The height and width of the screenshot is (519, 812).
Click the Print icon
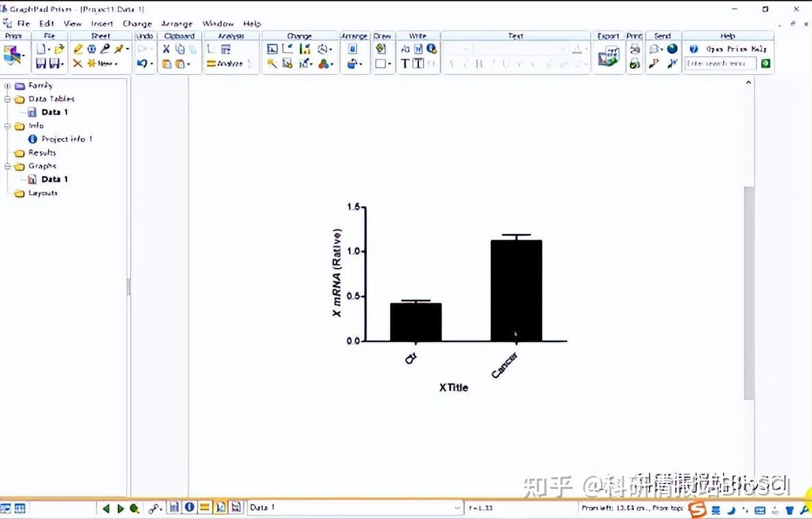click(x=634, y=49)
